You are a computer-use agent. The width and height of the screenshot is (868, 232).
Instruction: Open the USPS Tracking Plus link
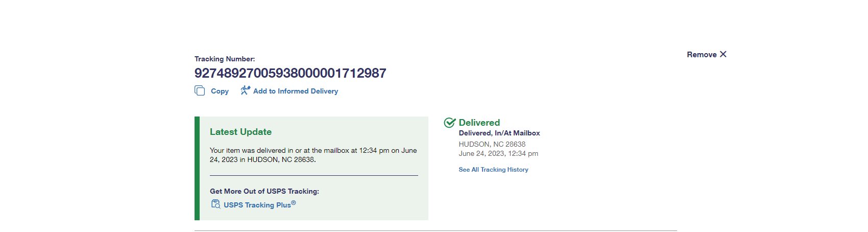[257, 205]
